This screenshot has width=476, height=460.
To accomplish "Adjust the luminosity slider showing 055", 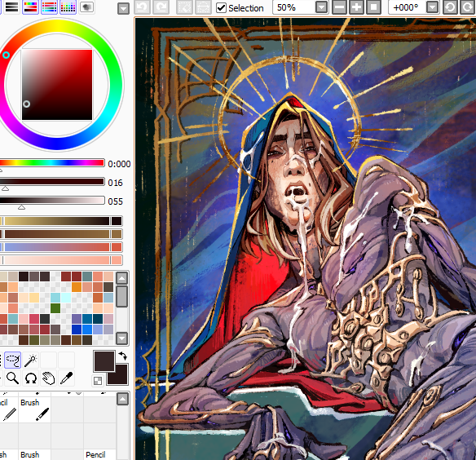I will click(x=52, y=201).
